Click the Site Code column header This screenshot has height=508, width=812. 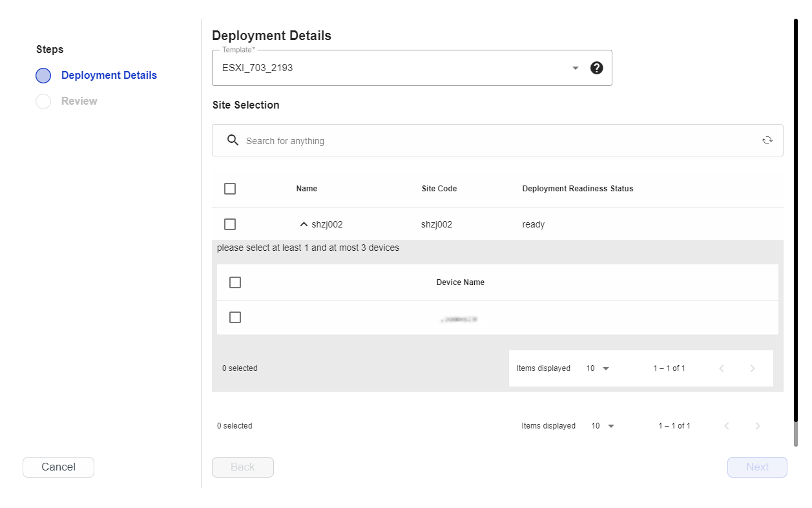click(439, 189)
